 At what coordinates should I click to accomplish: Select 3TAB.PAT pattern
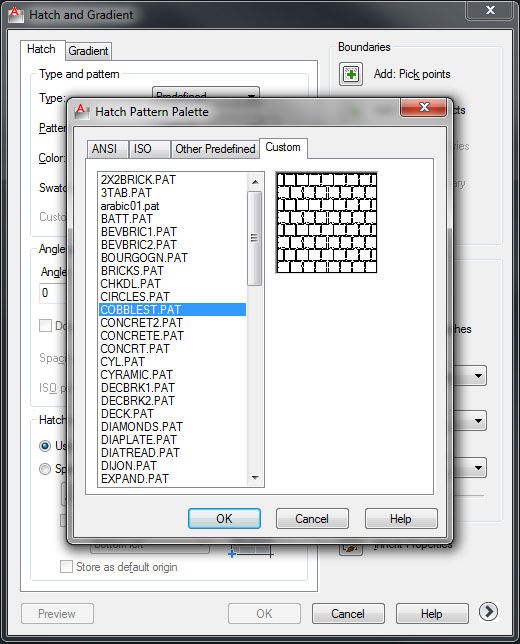(x=173, y=193)
